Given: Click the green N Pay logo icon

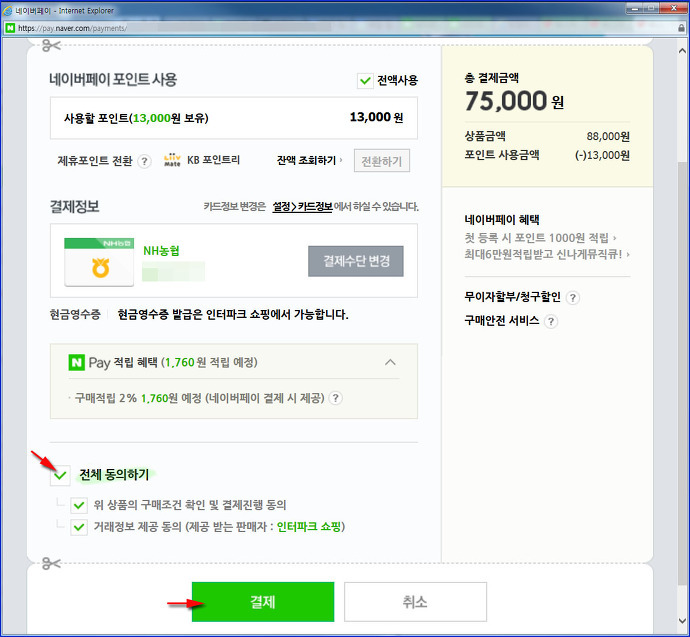Looking at the screenshot, I should click(76, 362).
